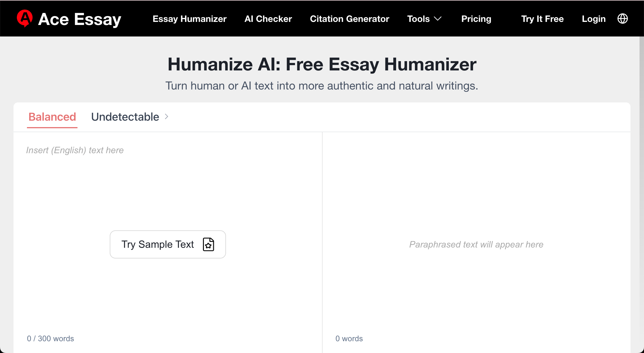Click Try Sample Text button
644x353 pixels.
(x=168, y=244)
